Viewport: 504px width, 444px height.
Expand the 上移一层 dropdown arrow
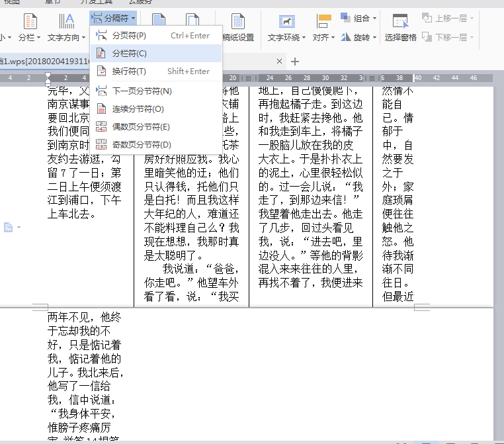pyautogui.click(x=472, y=19)
